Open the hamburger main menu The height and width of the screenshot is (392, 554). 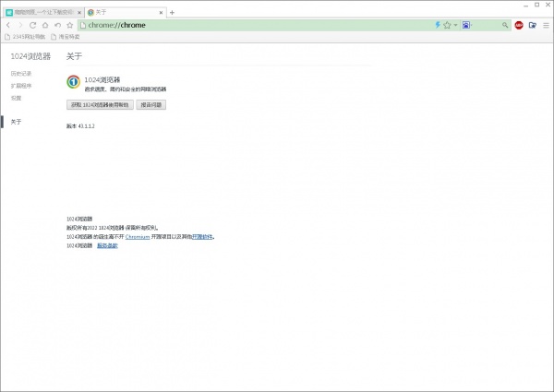click(546, 25)
